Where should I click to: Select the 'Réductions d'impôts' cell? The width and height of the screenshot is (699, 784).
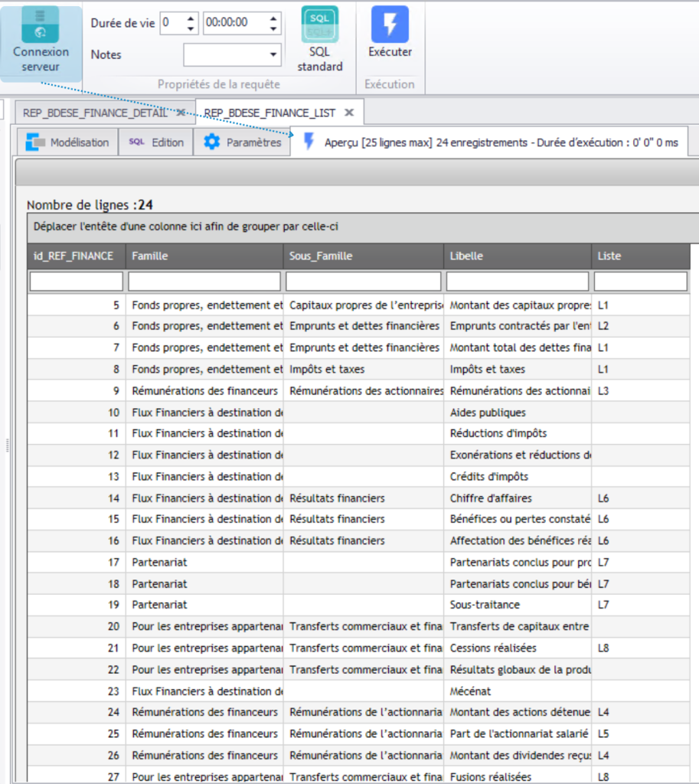[x=518, y=433]
